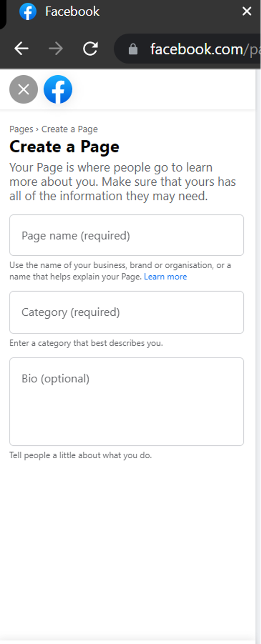
Task: Click the padlock site info icon
Action: click(x=133, y=49)
